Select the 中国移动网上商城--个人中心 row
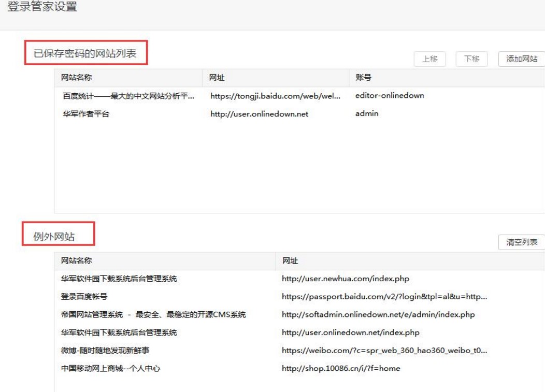 click(x=299, y=368)
